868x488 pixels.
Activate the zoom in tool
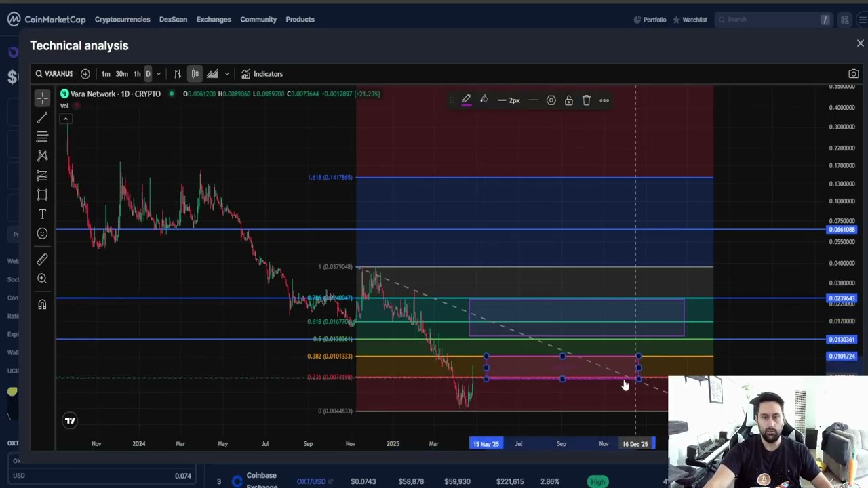coord(42,279)
